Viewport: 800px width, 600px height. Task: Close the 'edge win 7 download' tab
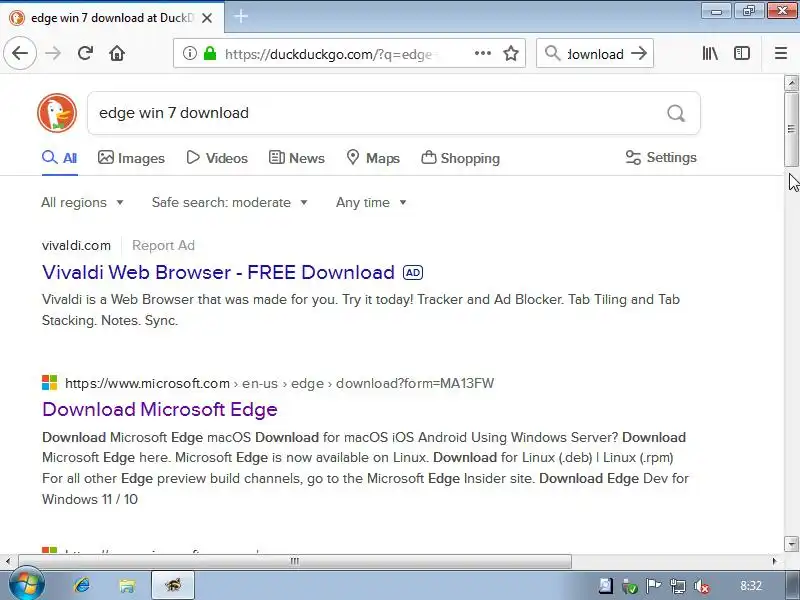click(207, 18)
